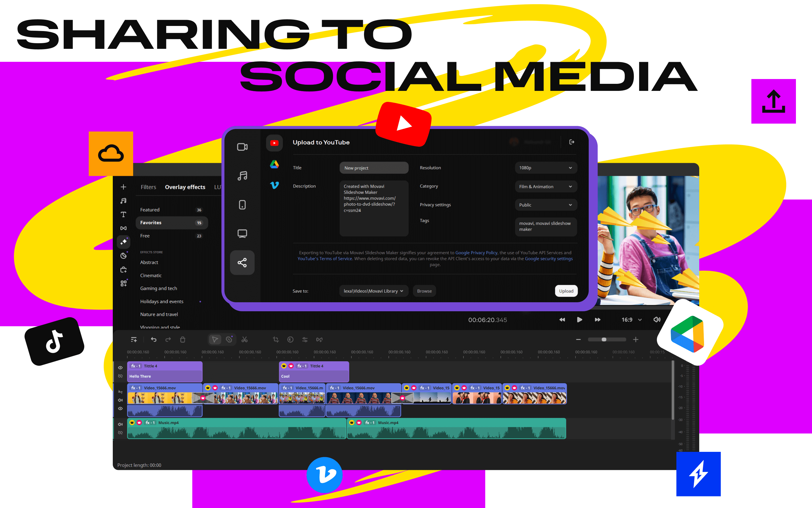Open the Effects magic wand icon
812x508 pixels.
(x=123, y=242)
